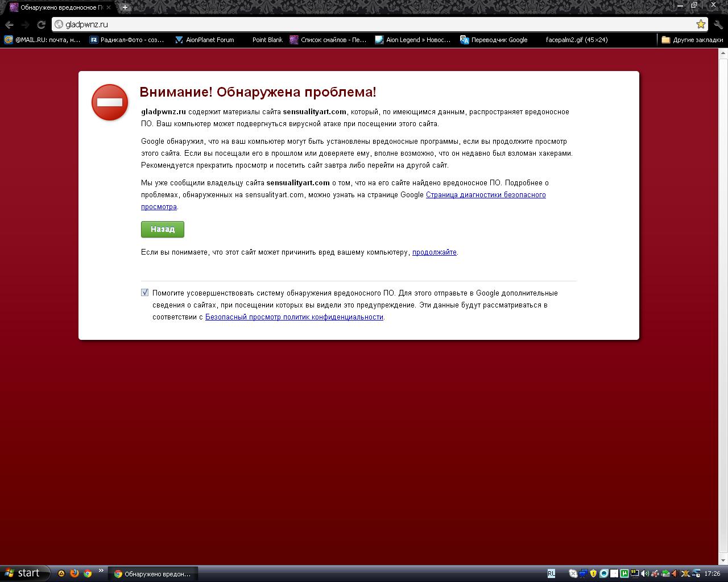Launch Chrome from quick launch
This screenshot has height=582, width=728.
click(88, 573)
